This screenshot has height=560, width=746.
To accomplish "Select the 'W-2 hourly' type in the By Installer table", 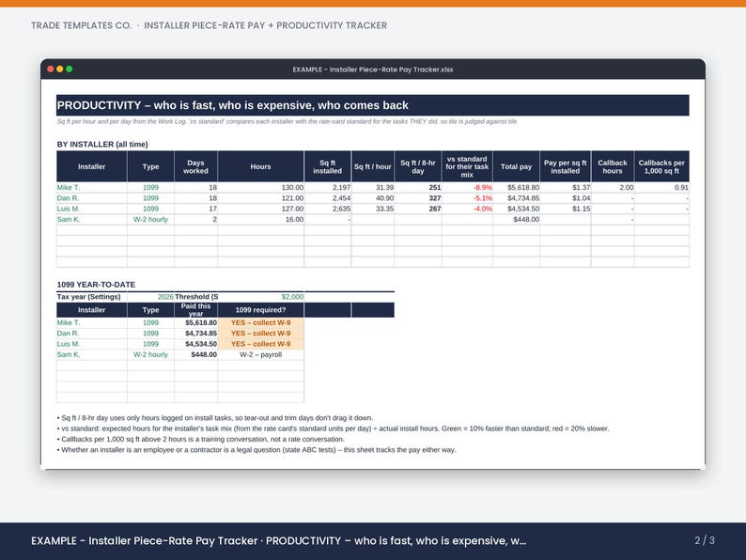I will point(151,219).
